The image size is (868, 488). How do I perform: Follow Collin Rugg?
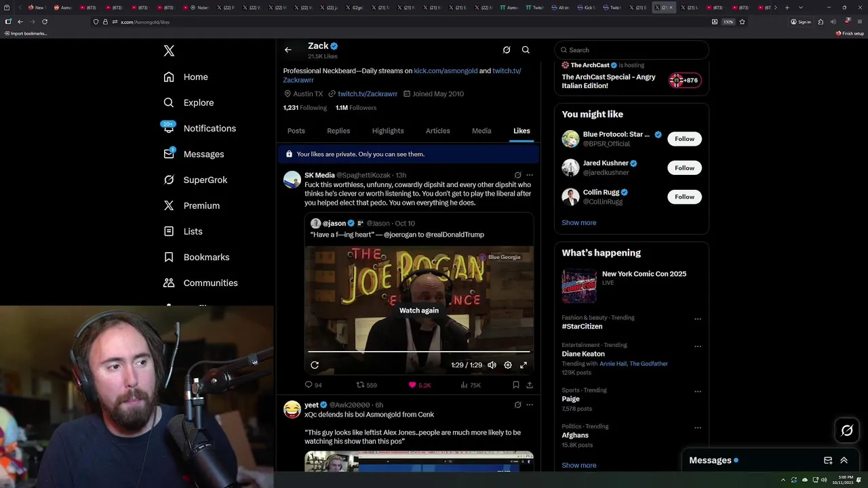click(x=684, y=197)
